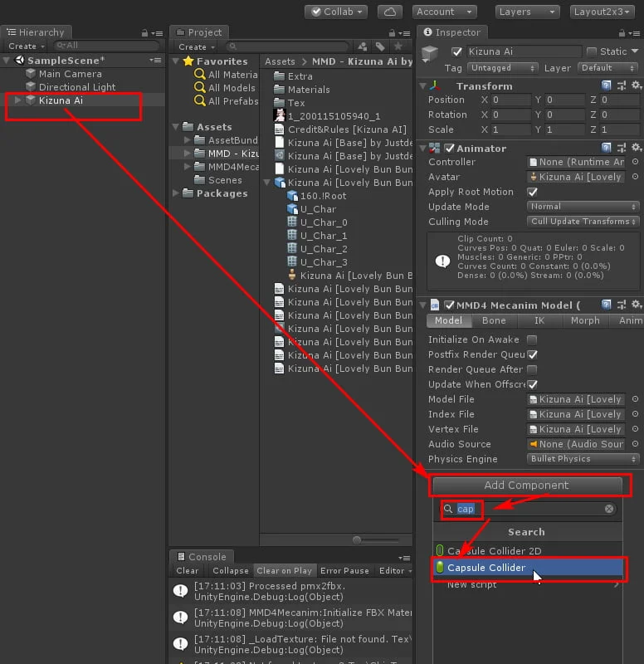This screenshot has width=644, height=664.
Task: Open the Animator help reference icon
Action: click(x=607, y=148)
